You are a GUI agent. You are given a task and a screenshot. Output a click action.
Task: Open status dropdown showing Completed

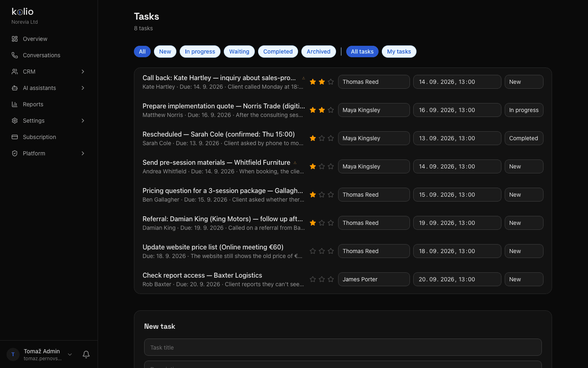(x=524, y=138)
